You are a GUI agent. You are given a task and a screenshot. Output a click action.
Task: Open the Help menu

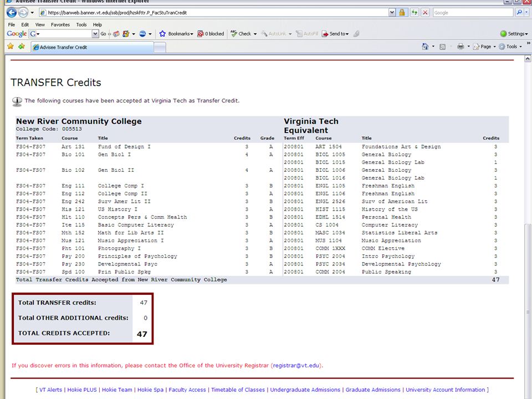[98, 25]
